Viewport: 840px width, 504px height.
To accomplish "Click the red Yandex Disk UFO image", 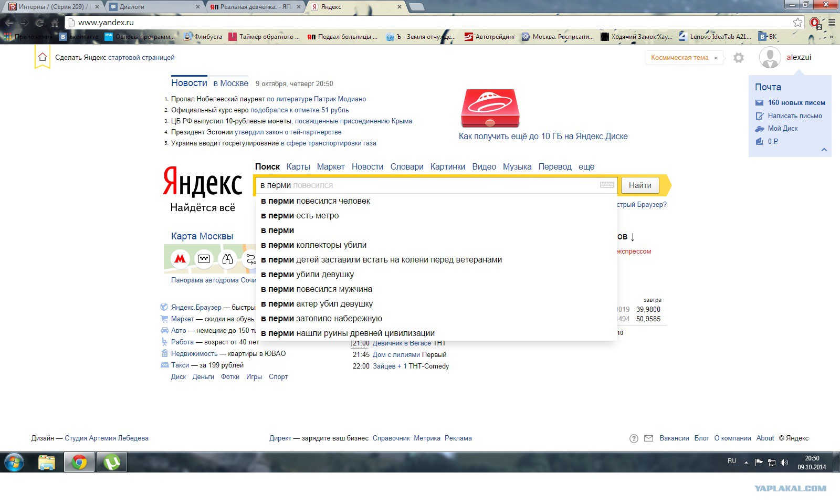I will click(x=490, y=108).
